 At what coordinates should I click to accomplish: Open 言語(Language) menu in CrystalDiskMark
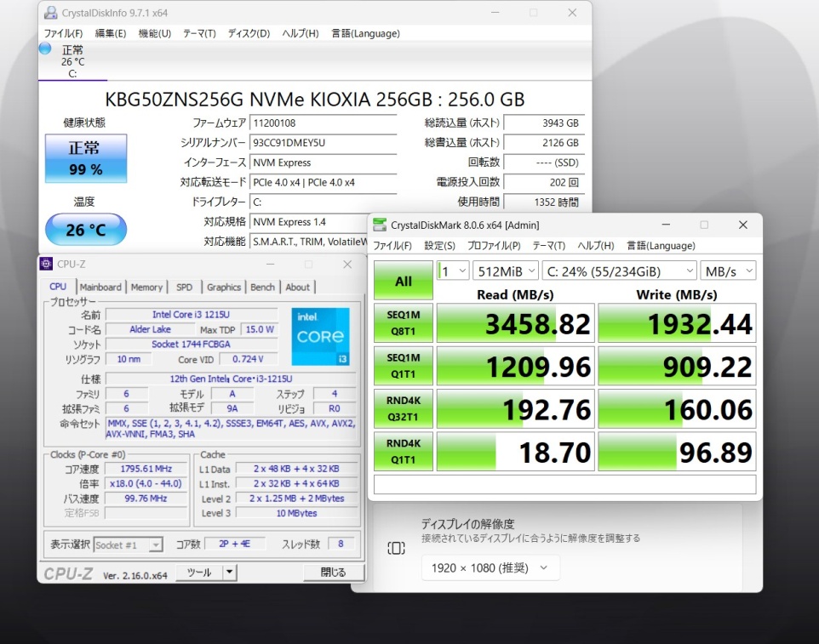coord(661,246)
